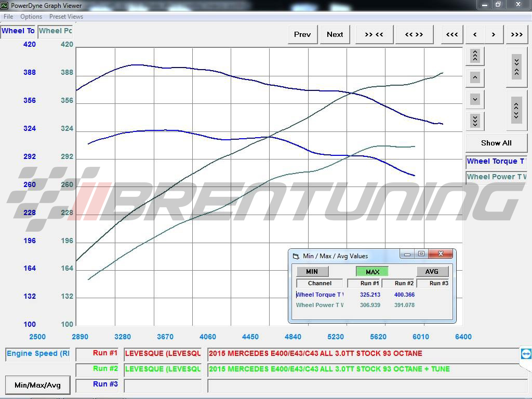Select Run #2 label
Image resolution: width=532 pixels, height=399 pixels.
(x=97, y=369)
